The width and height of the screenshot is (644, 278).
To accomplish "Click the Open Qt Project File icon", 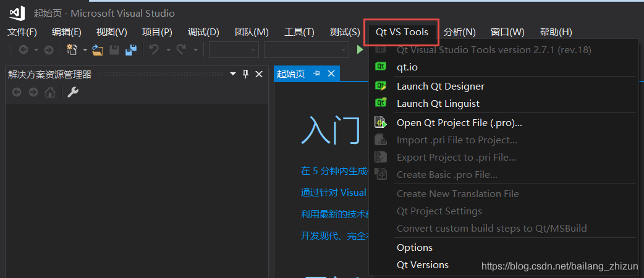I will coord(381,122).
